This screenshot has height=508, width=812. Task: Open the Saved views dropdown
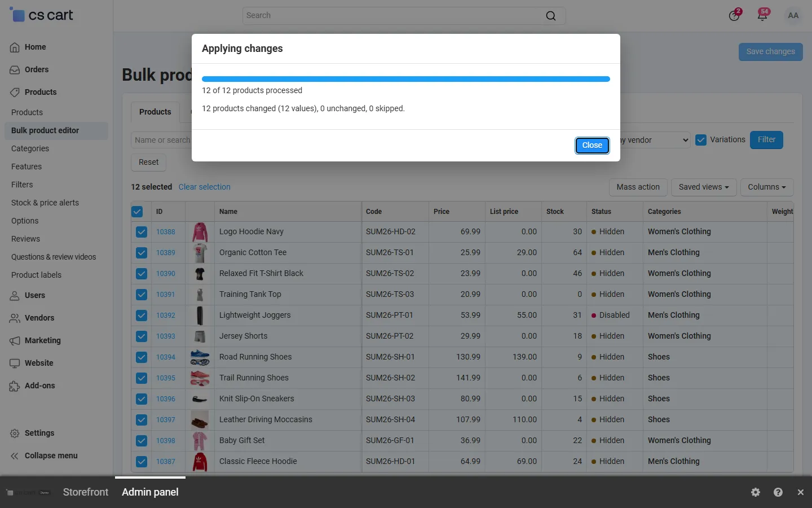[704, 187]
